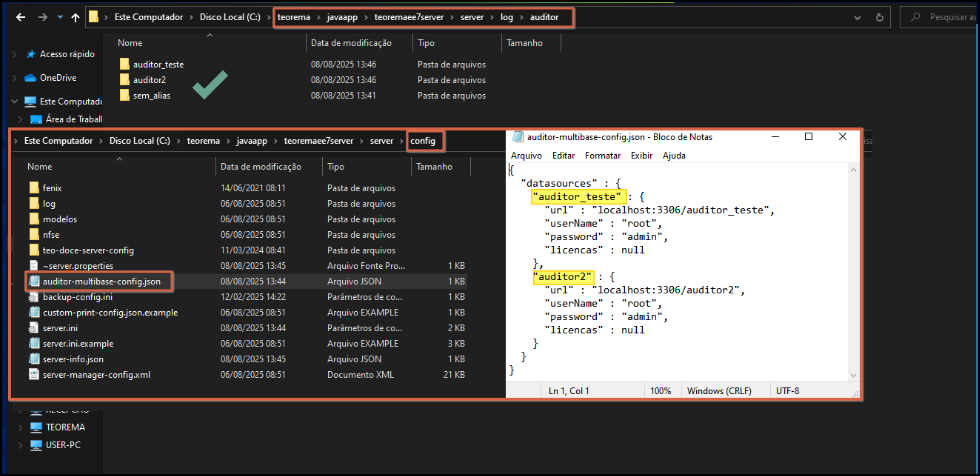Click 'Ln 1, Col 1' status bar entry
Viewport: 980px width, 476px height.
(569, 391)
